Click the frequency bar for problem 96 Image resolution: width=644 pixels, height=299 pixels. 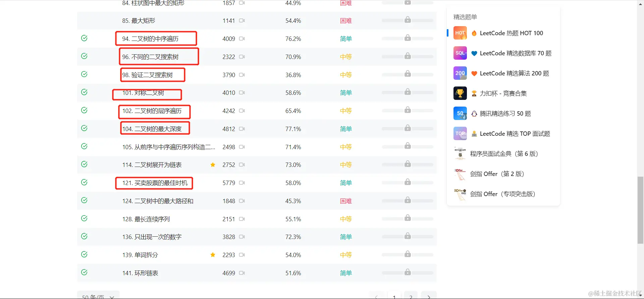[408, 57]
